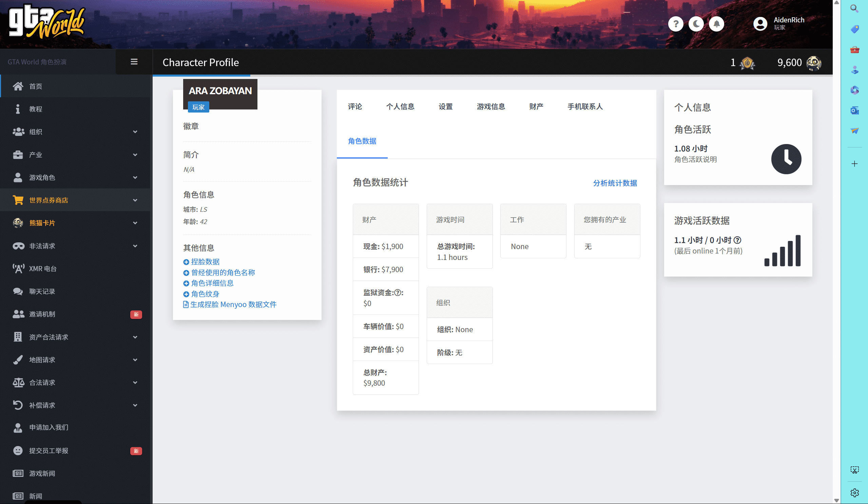Expand the 地图请求 chevron
This screenshot has width=868, height=504.
[x=135, y=359]
